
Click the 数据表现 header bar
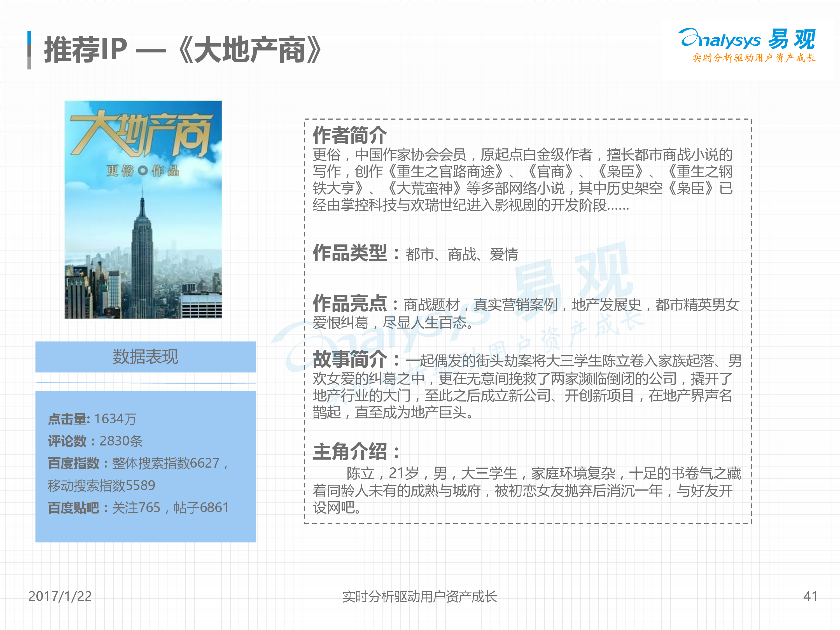145,357
